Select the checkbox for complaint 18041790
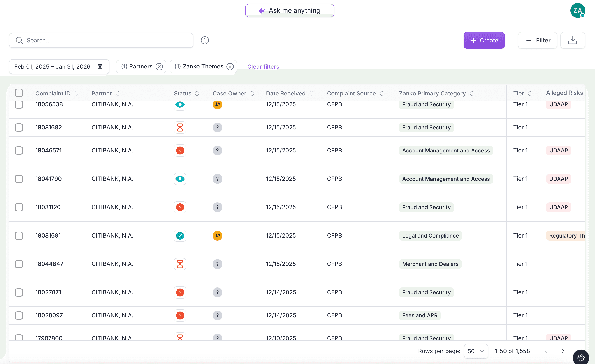 tap(19, 179)
